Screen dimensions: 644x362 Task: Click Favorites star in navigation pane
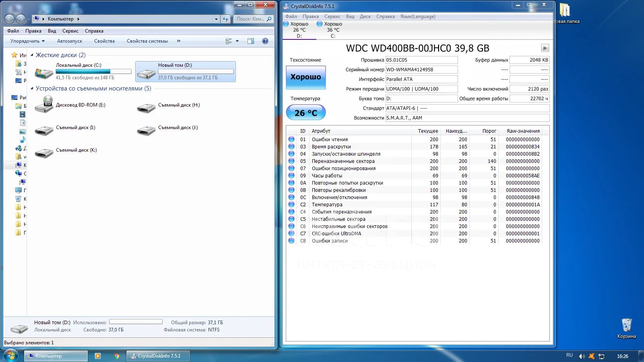pyautogui.click(x=14, y=55)
